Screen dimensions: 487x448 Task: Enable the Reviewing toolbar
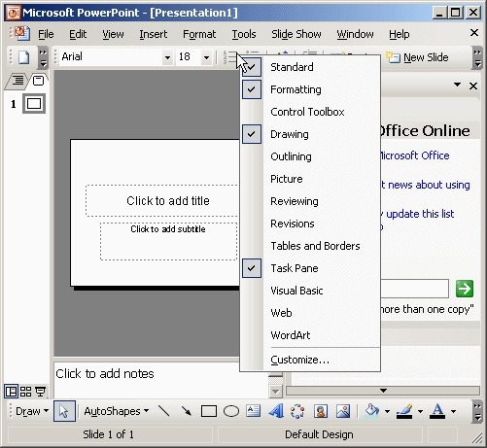(310, 201)
